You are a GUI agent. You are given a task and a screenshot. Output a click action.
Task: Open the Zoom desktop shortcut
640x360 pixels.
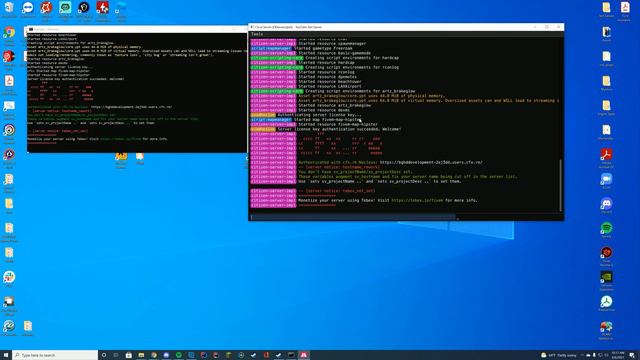pyautogui.click(x=606, y=179)
